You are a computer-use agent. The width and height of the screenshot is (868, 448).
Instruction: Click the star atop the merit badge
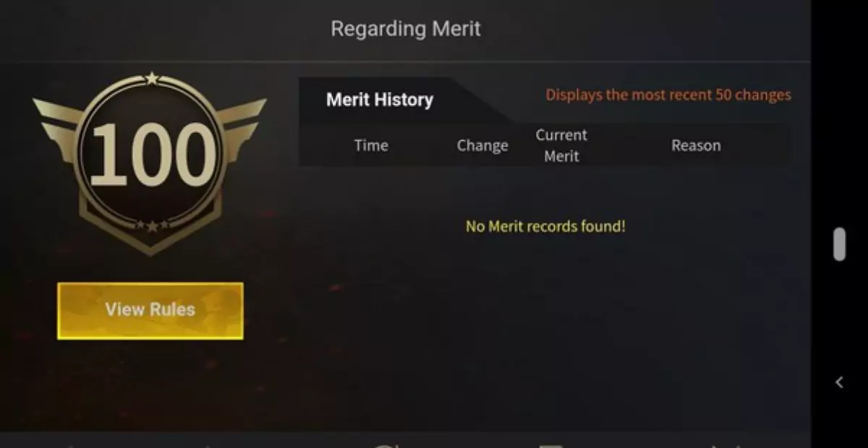pos(151,78)
